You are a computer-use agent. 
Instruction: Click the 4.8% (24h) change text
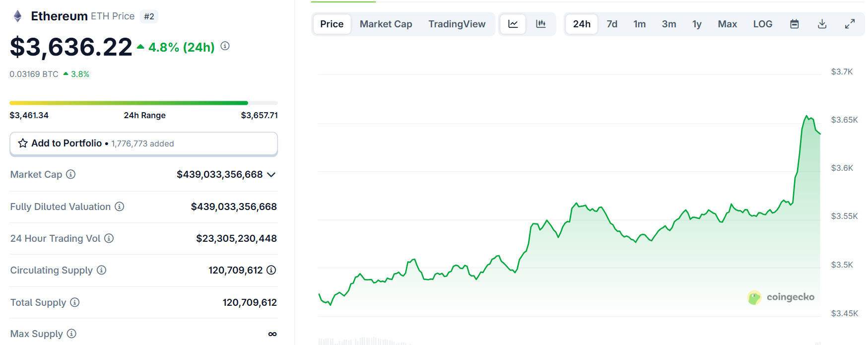pyautogui.click(x=182, y=47)
